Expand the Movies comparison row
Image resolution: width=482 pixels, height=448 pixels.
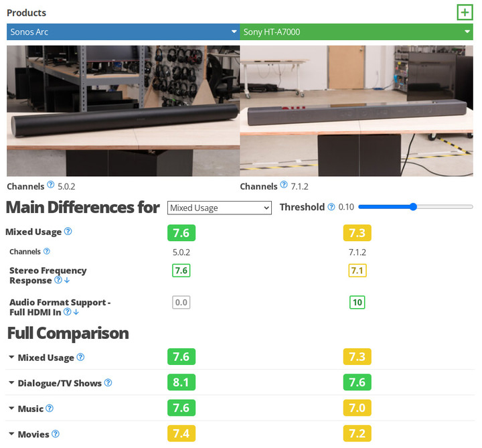(x=11, y=433)
